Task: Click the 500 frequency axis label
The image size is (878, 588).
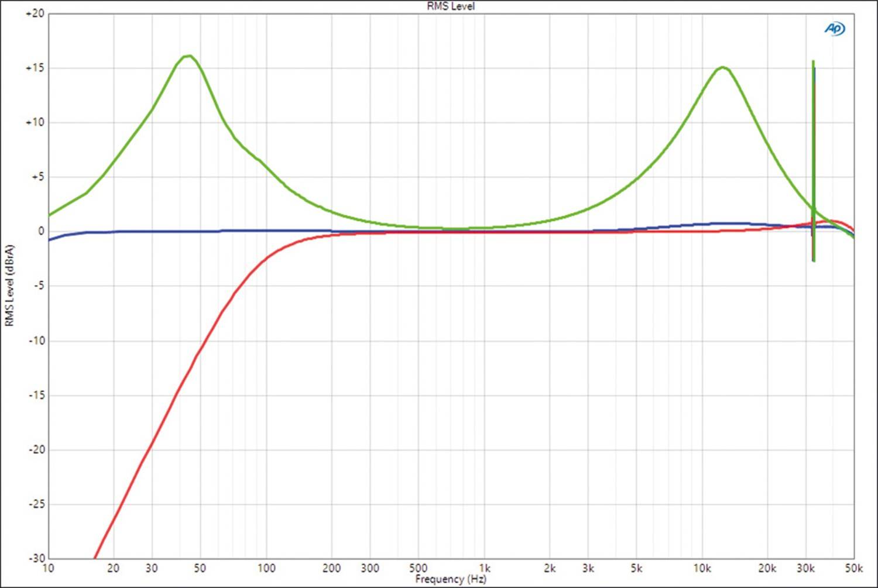Action: point(419,568)
